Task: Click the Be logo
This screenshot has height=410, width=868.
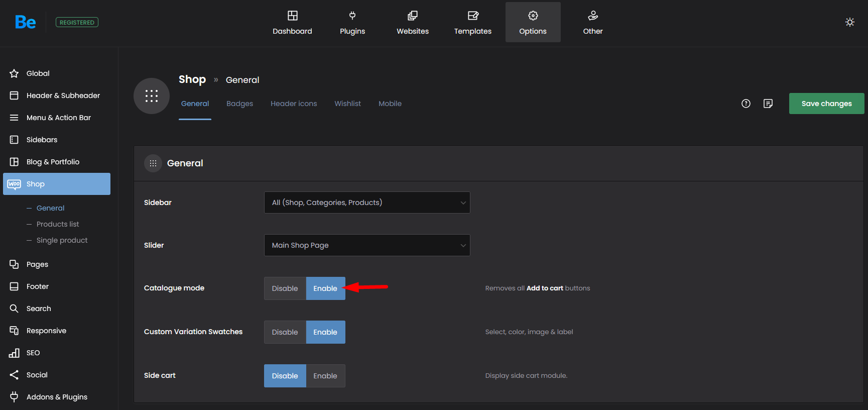Action: [x=25, y=22]
